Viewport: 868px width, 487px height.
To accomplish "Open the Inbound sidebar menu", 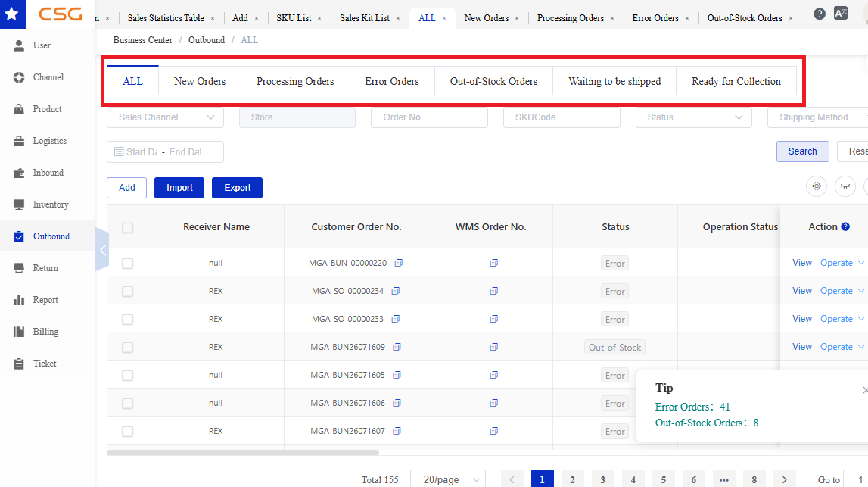I will [47, 173].
